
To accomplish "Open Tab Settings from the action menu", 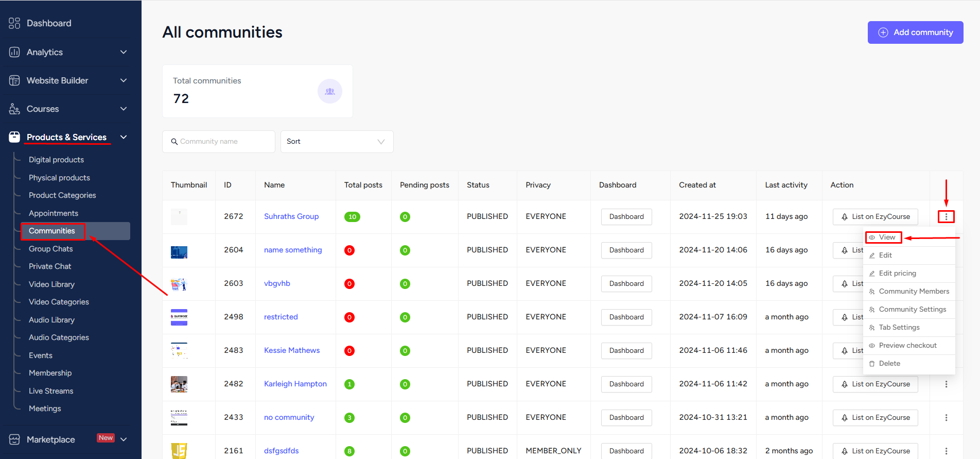I will pyautogui.click(x=909, y=328).
